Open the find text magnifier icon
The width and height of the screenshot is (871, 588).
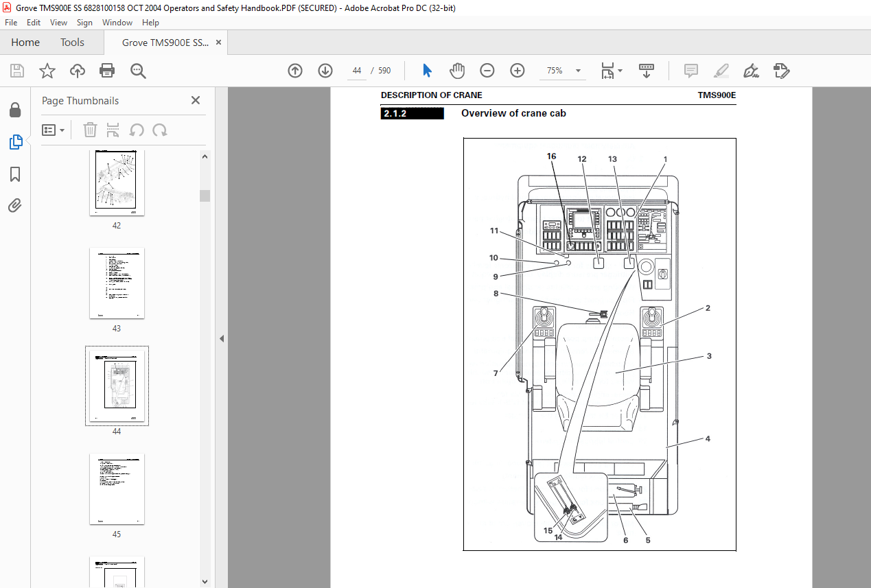coord(138,71)
